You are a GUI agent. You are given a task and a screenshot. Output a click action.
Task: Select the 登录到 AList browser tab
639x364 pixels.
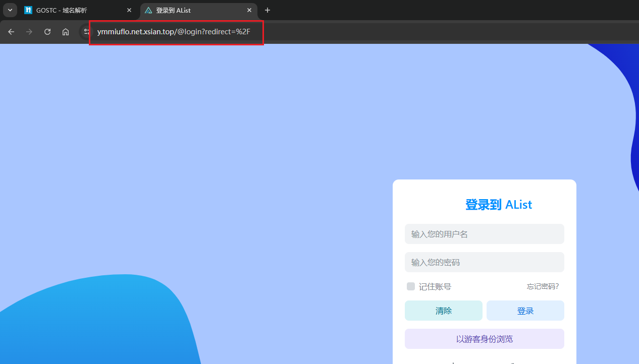click(198, 10)
